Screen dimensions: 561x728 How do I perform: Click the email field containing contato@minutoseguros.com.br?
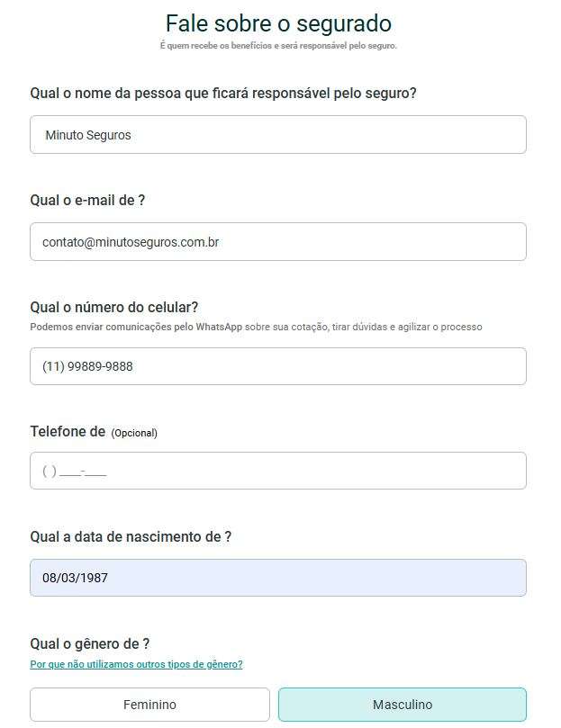[x=278, y=241]
